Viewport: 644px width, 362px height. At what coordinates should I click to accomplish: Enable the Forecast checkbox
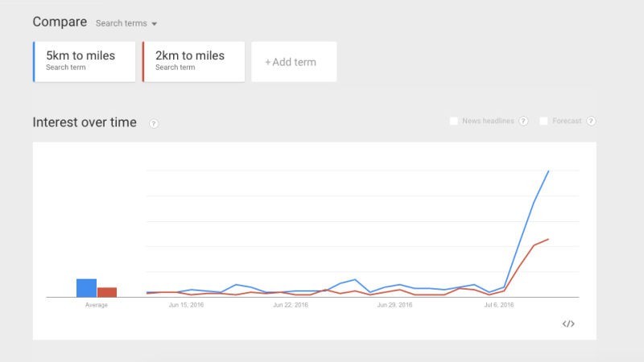point(543,121)
